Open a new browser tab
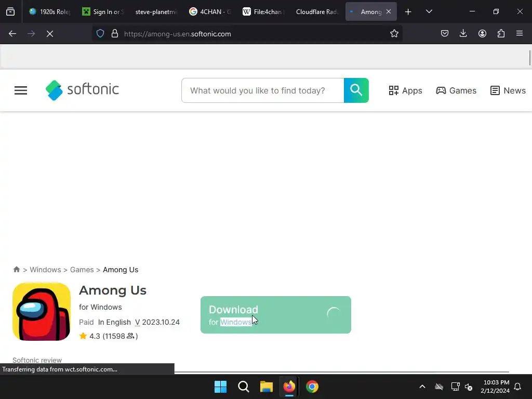Viewport: 532px width, 399px height. pos(408,12)
